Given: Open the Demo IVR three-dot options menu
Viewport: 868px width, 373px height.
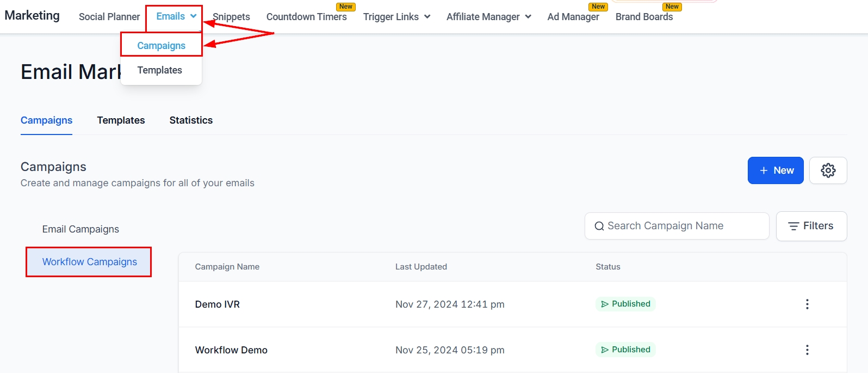Looking at the screenshot, I should click(807, 304).
